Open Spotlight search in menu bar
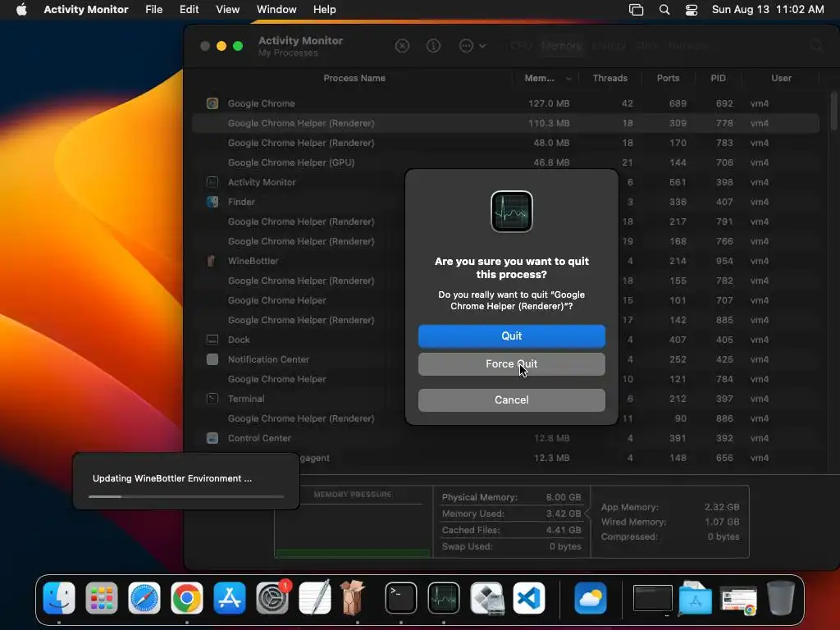 (664, 10)
